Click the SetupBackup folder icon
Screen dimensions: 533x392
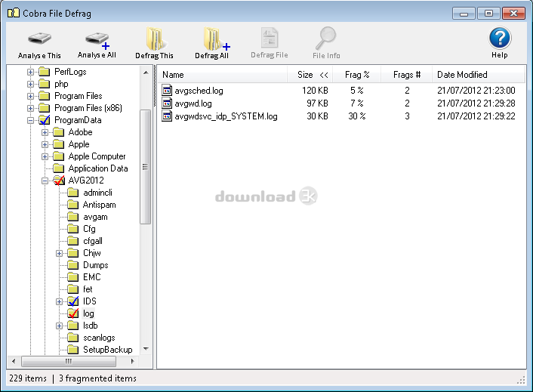point(72,350)
